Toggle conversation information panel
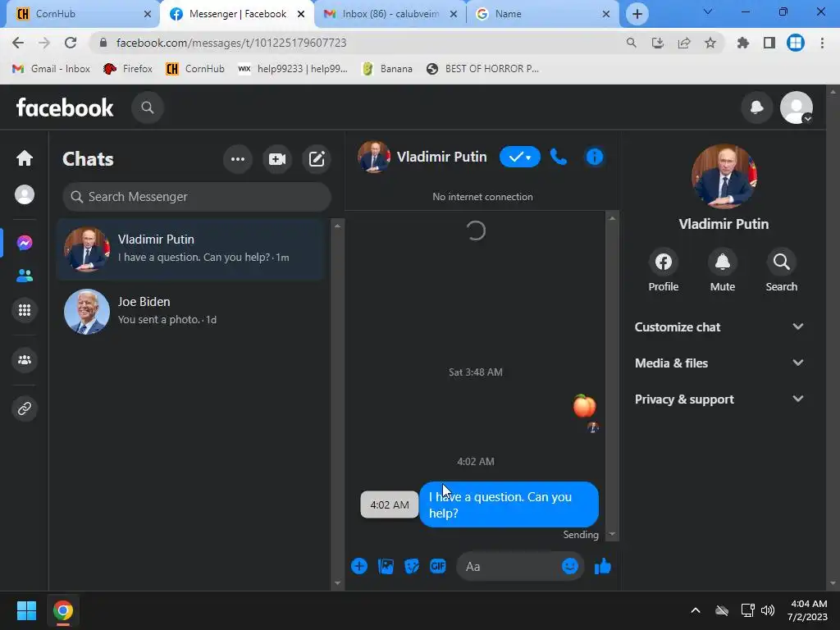Viewport: 840px width, 630px height. coord(595,157)
